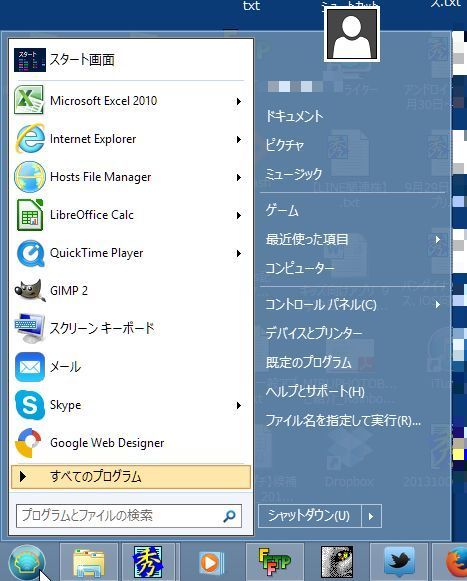Open ゲーム from the right pane
The width and height of the screenshot is (467, 581).
coord(282,210)
